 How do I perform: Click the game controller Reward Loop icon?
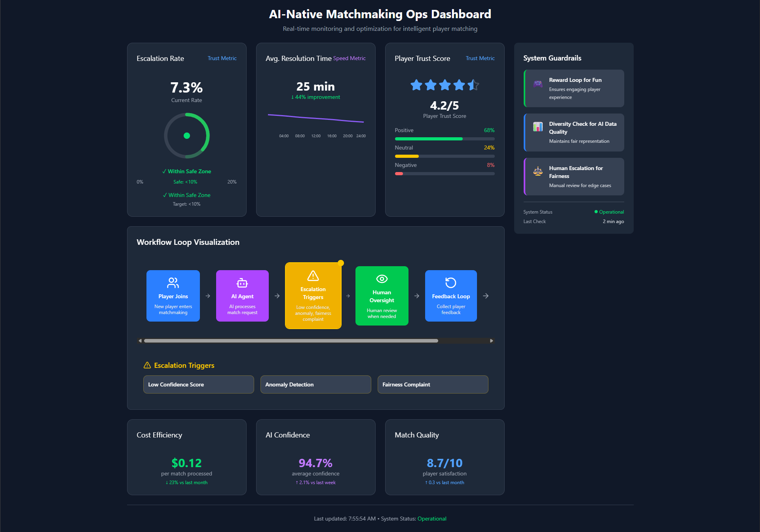click(538, 83)
